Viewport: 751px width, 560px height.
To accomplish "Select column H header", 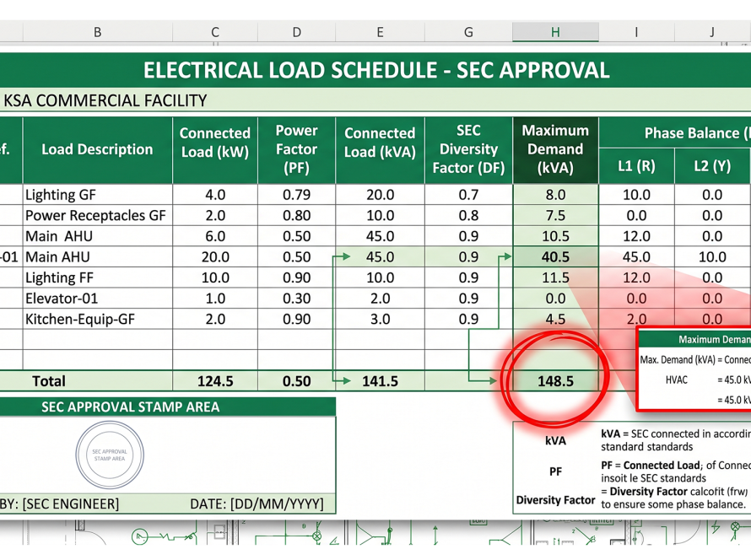I will tap(555, 32).
